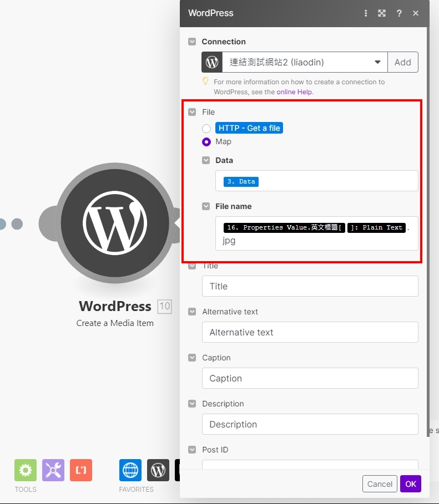The image size is (439, 504).
Task: Toggle the Post ID section expander
Action: click(192, 450)
